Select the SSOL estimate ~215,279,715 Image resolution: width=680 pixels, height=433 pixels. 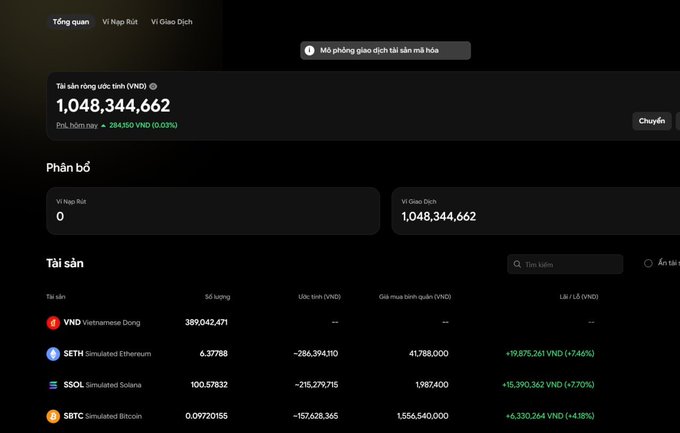coord(316,385)
